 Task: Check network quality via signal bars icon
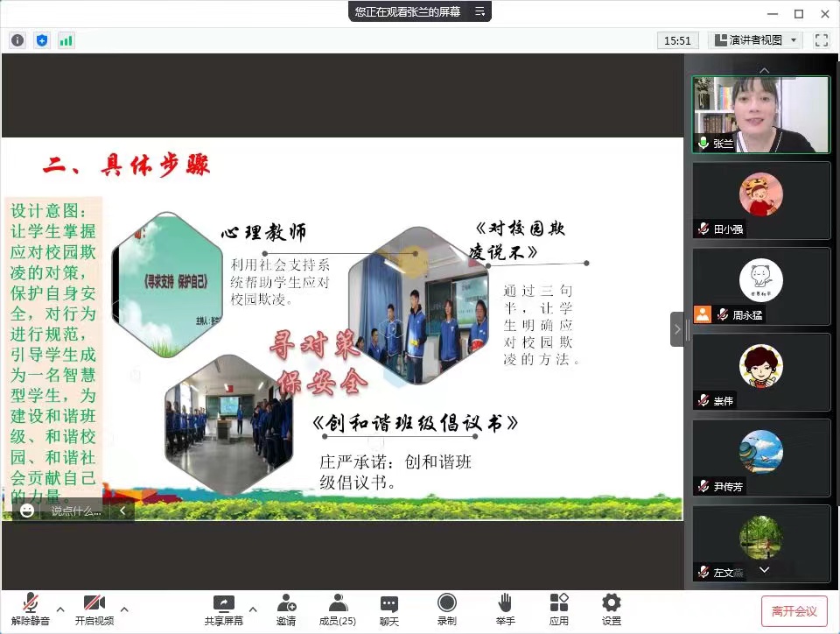coord(66,39)
